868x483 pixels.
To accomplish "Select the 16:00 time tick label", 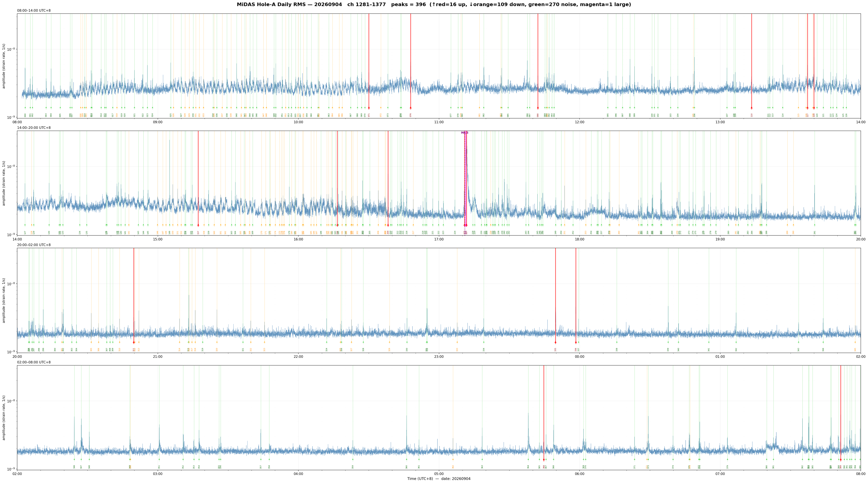I will coord(298,239).
